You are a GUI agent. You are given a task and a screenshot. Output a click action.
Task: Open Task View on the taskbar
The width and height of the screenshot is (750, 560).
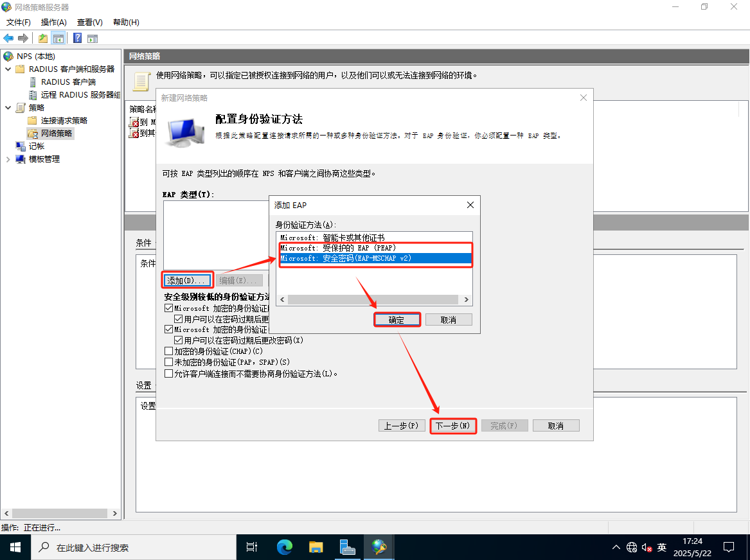coord(251,547)
